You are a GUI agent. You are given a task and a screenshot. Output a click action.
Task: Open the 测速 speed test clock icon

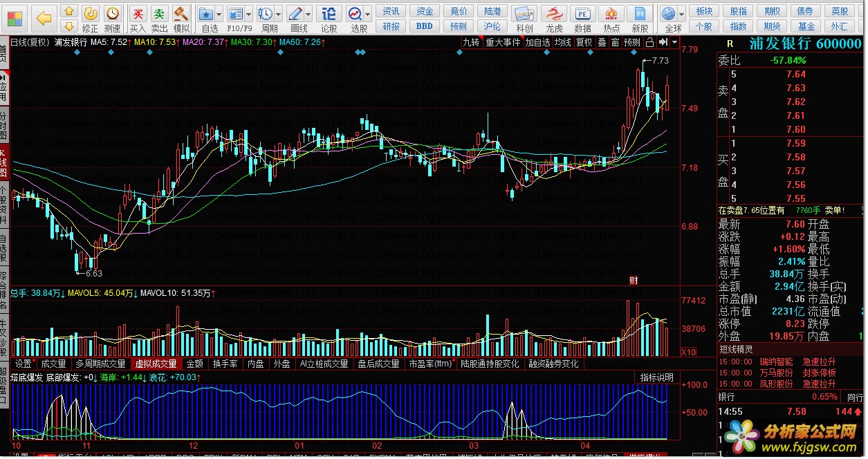click(112, 18)
